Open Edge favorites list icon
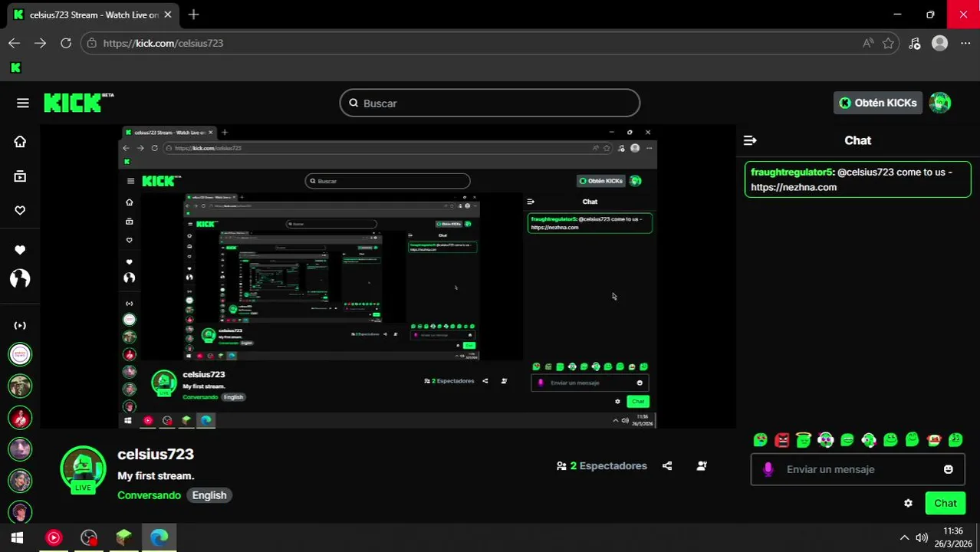 coord(914,43)
